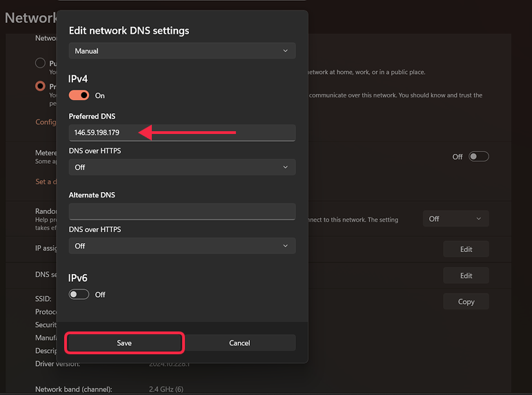Open the random hardware addresses Off dropdown
This screenshot has width=532, height=395.
tap(455, 219)
